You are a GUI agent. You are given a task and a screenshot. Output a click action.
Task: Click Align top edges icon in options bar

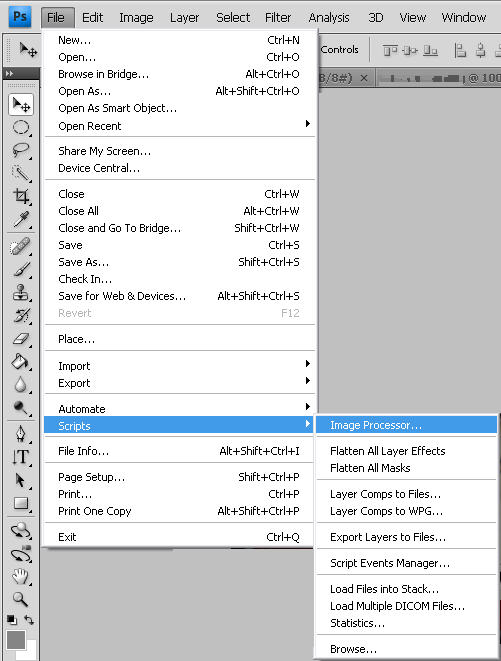tap(390, 51)
